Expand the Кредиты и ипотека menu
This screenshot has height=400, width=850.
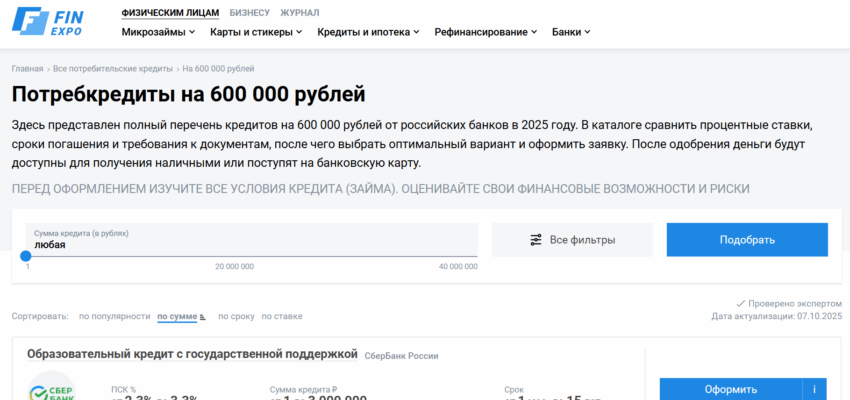[x=369, y=32]
